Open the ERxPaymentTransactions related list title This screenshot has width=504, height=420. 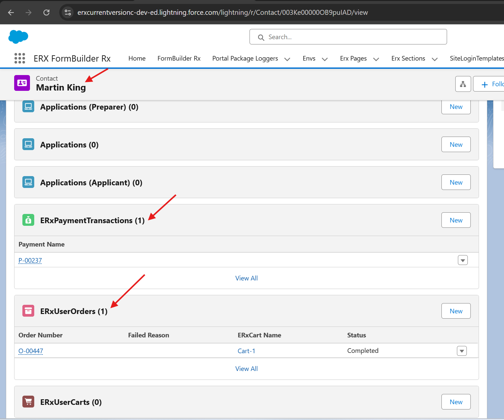[x=92, y=221]
